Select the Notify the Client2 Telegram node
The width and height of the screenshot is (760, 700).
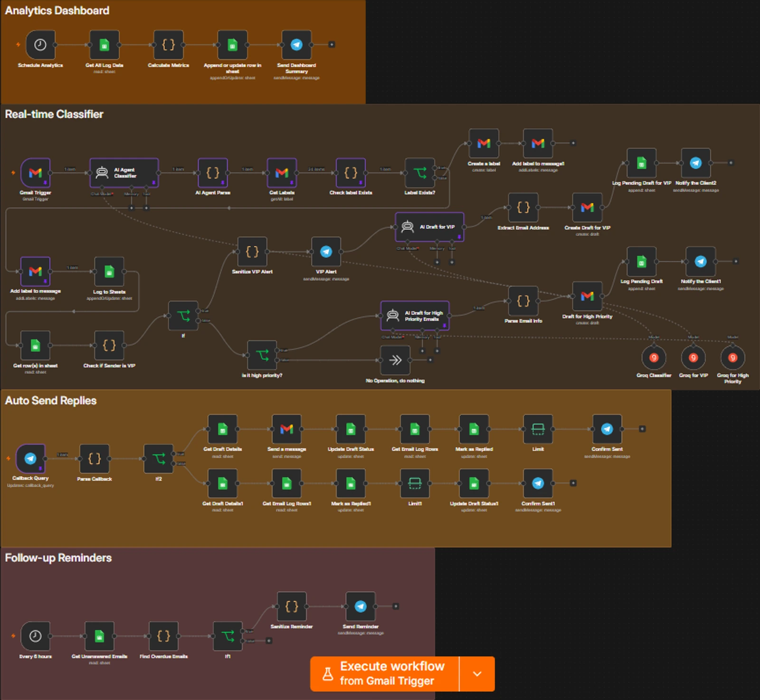click(x=695, y=163)
